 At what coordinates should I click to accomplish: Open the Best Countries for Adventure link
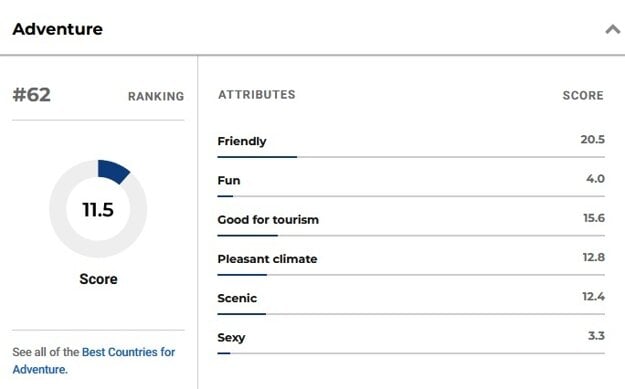94,361
